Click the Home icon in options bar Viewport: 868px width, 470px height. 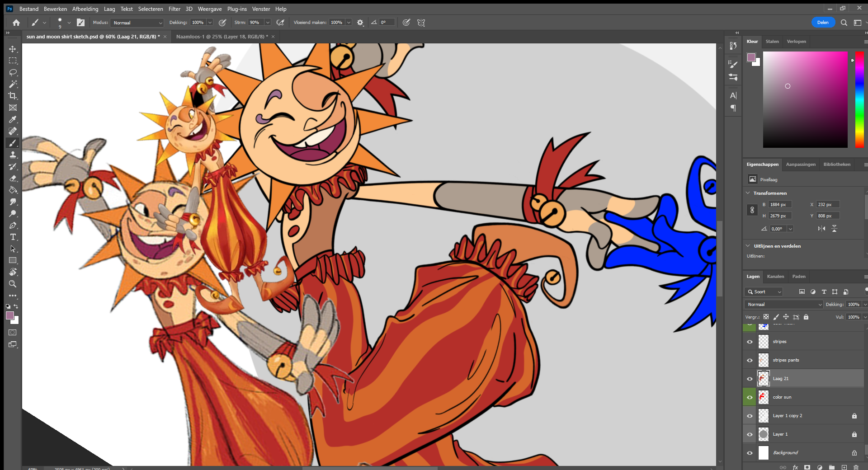(x=16, y=23)
